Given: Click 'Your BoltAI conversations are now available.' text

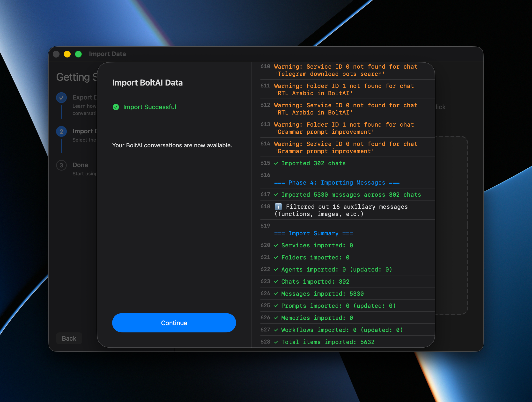Looking at the screenshot, I should pos(172,145).
